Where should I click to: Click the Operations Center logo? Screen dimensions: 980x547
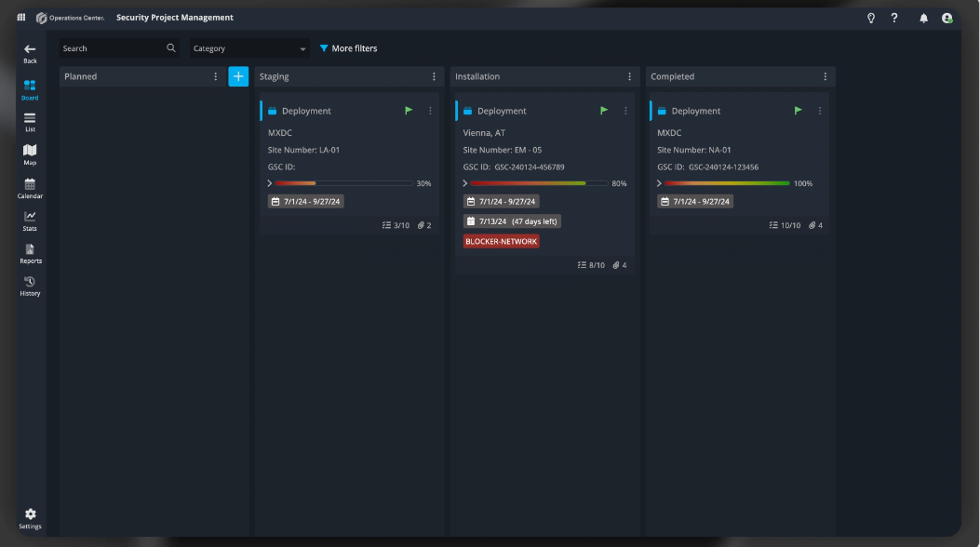70,18
